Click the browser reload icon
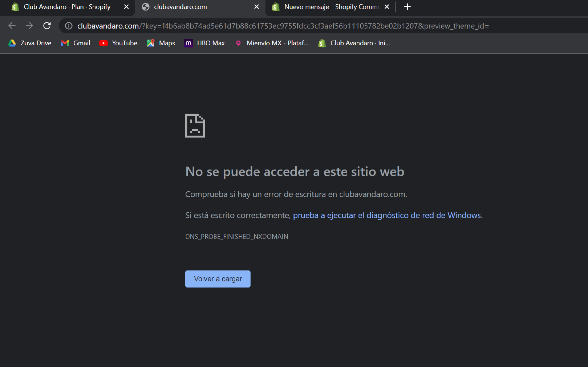Screen dimensions: 588x367 point(47,26)
